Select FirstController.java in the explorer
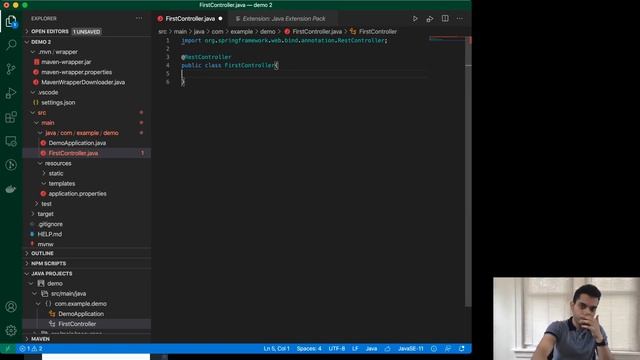The image size is (640, 360). pyautogui.click(x=73, y=153)
